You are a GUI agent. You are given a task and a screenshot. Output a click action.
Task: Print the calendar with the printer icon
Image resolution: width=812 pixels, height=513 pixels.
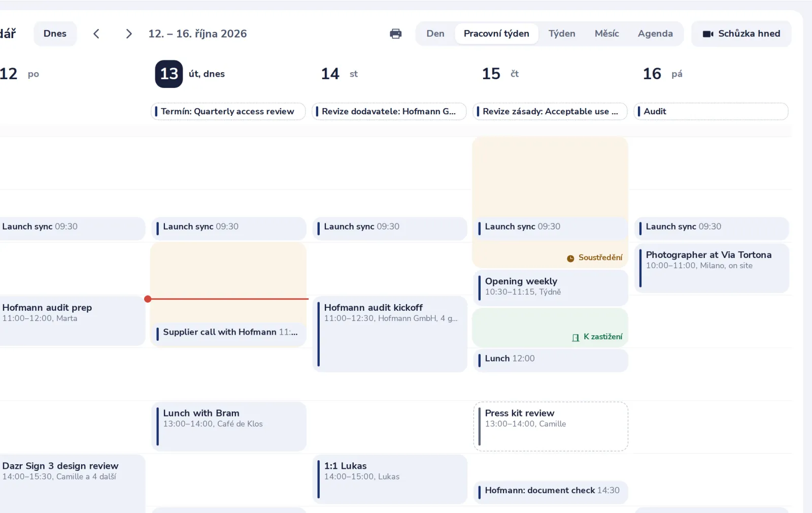click(x=395, y=34)
